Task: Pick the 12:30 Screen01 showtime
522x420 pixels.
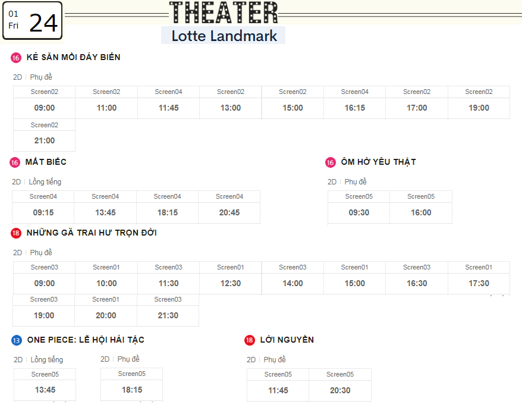Action: [230, 278]
